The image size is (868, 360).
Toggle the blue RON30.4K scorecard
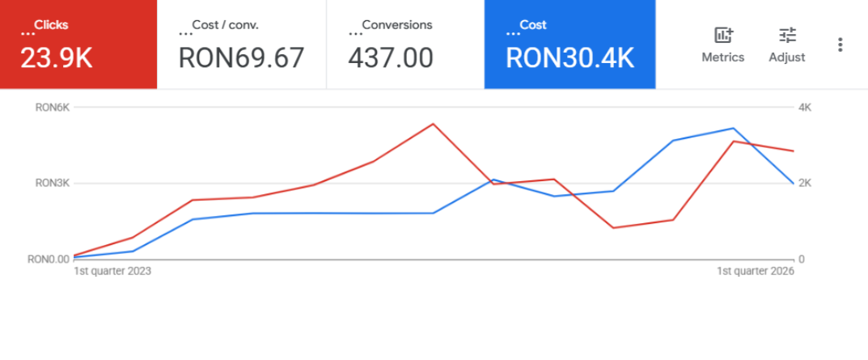coord(569,58)
